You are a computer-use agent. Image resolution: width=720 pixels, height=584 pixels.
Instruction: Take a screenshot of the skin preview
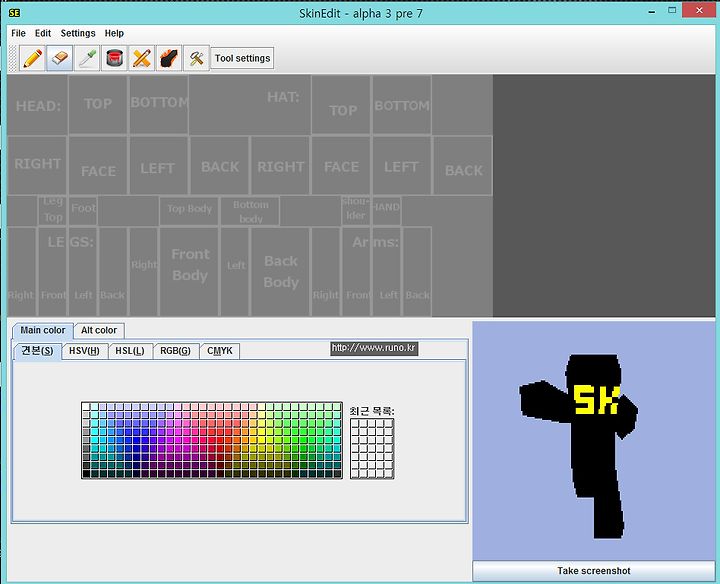click(594, 571)
